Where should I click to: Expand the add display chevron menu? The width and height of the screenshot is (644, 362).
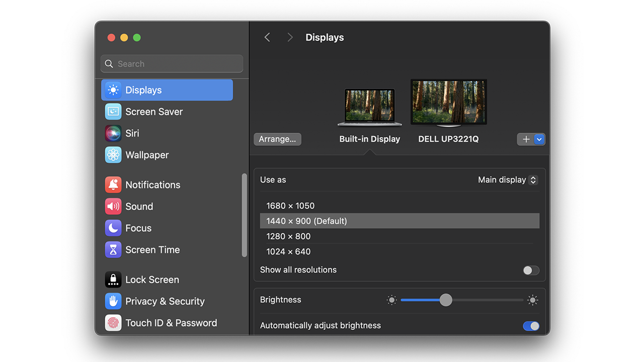click(x=539, y=139)
